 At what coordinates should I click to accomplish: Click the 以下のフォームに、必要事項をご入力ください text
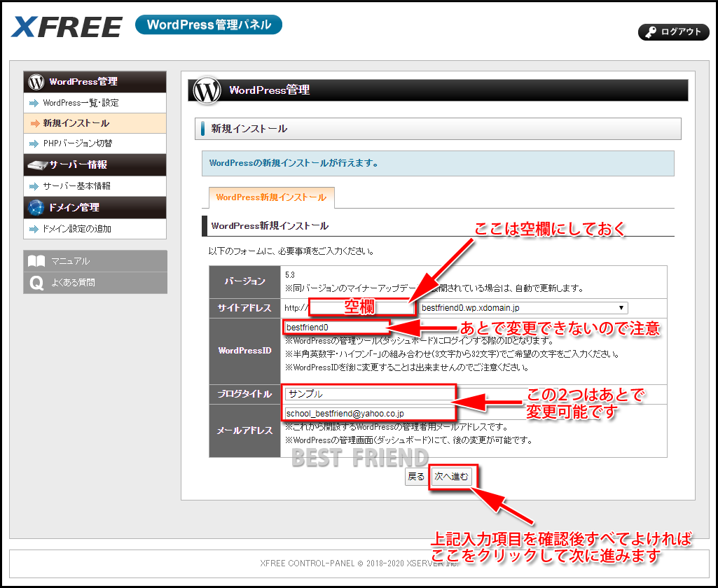291,251
